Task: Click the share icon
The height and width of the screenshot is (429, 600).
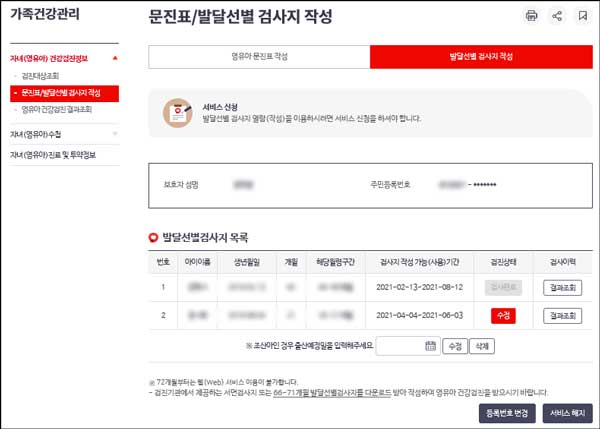Action: 557,16
